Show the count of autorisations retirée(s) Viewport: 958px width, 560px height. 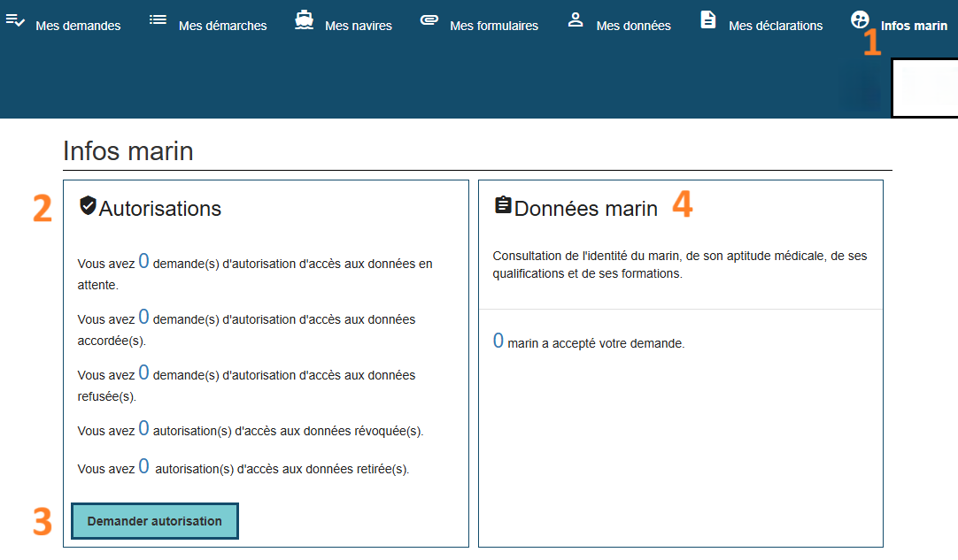point(143,466)
